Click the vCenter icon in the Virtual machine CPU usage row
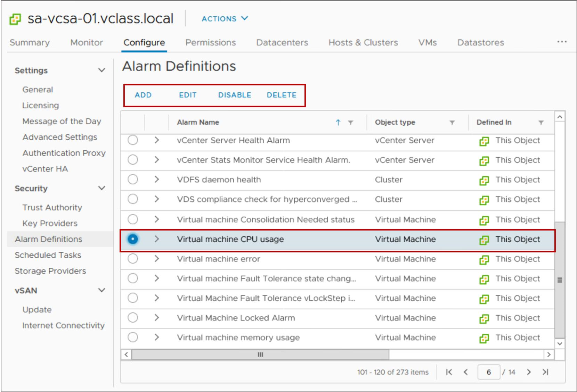577x392 pixels. (484, 240)
